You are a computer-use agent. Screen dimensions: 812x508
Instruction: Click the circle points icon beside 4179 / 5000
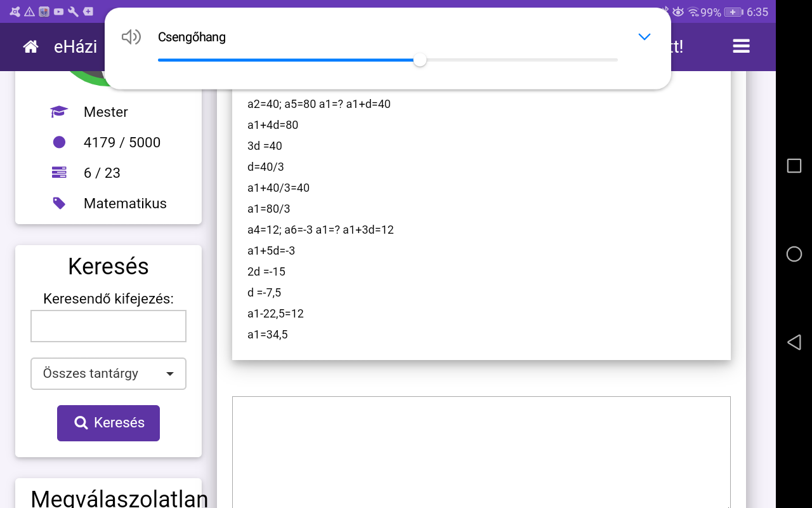59,142
